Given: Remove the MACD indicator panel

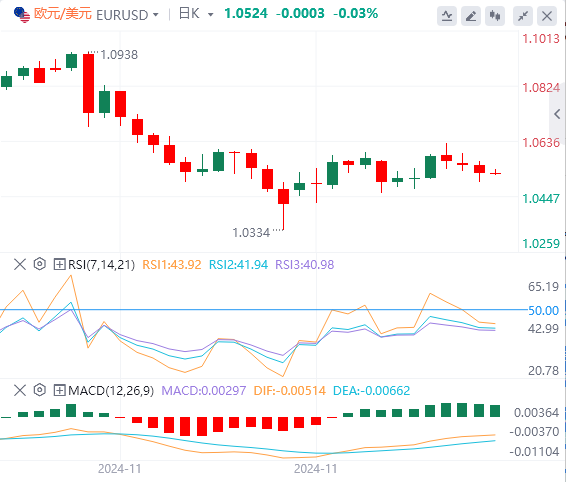Looking at the screenshot, I should coord(20,390).
